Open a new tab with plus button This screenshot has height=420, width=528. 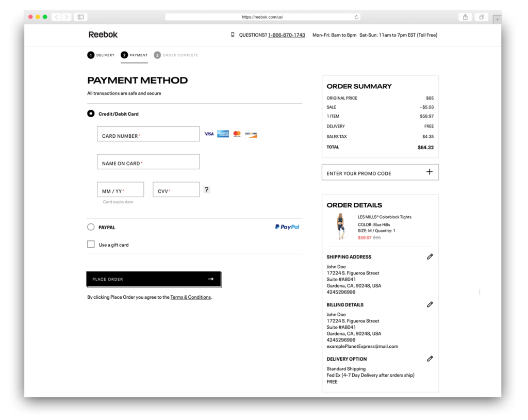497,20
